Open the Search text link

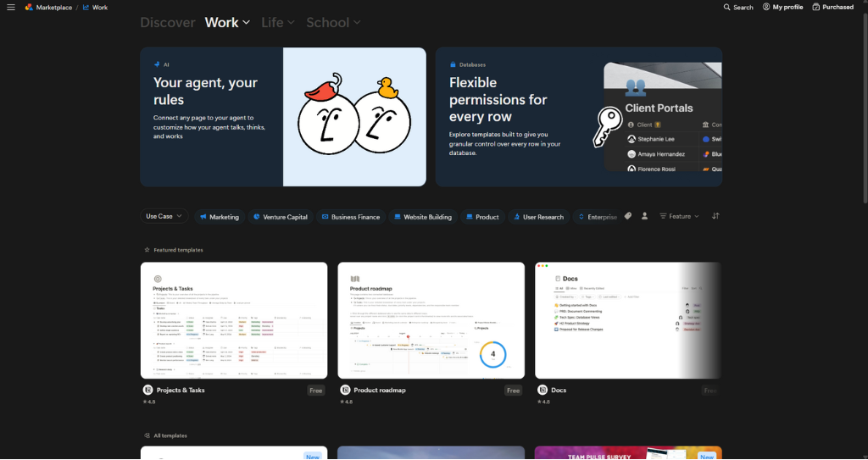pyautogui.click(x=743, y=7)
